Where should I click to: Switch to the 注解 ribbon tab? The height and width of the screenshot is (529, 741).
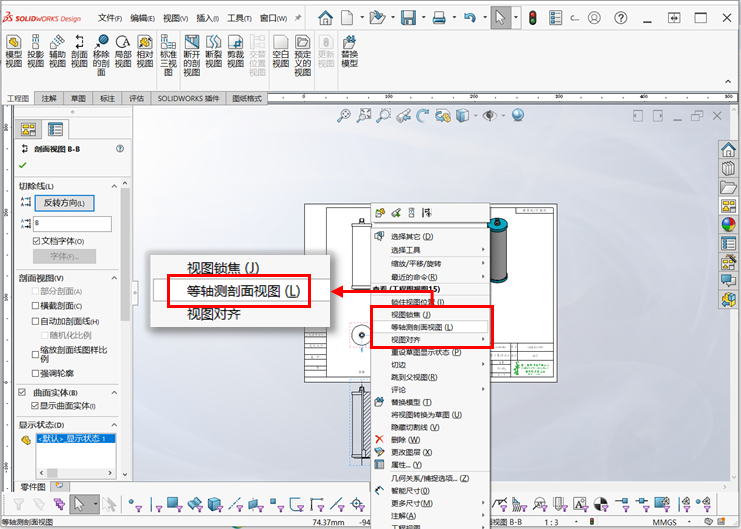tap(49, 99)
